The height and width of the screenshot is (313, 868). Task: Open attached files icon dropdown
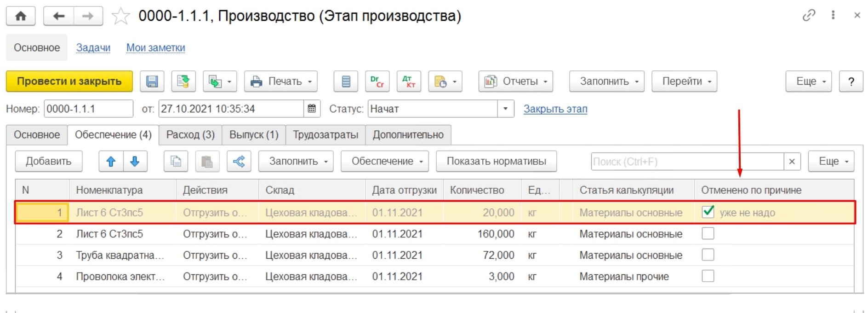[445, 81]
